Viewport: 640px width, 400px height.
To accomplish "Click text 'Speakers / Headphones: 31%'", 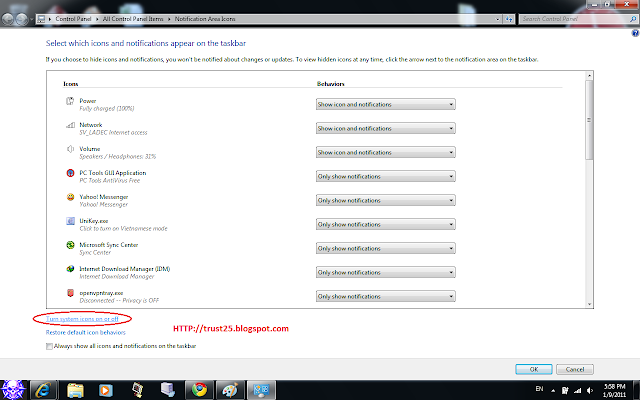I will 118,157.
